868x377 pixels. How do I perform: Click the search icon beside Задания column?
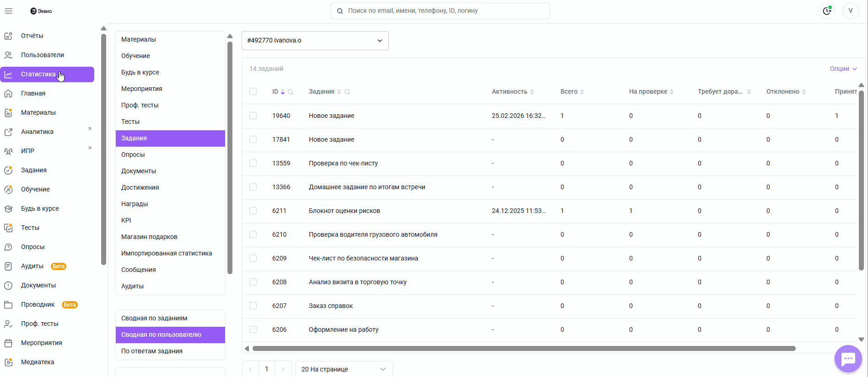pos(347,92)
